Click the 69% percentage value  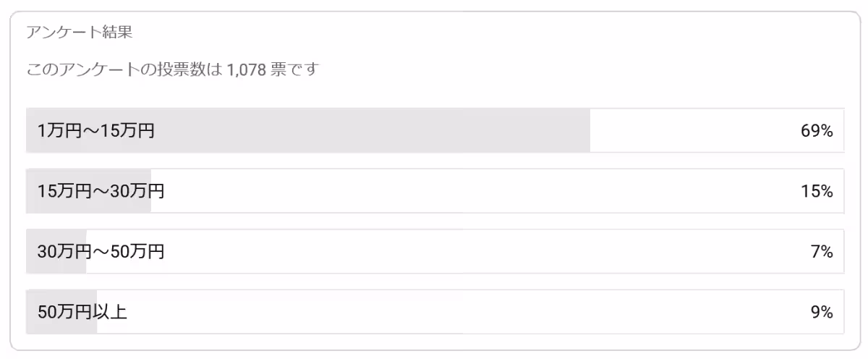click(x=817, y=131)
